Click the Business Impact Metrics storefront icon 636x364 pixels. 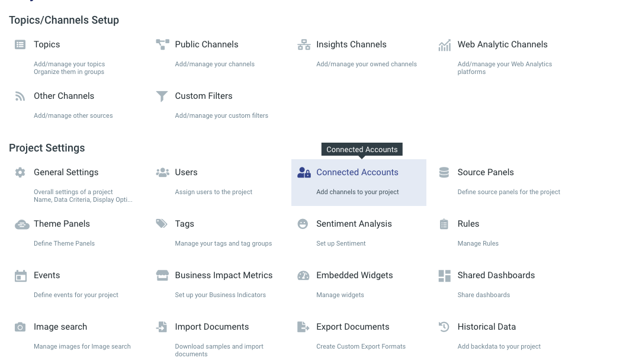pyautogui.click(x=162, y=275)
